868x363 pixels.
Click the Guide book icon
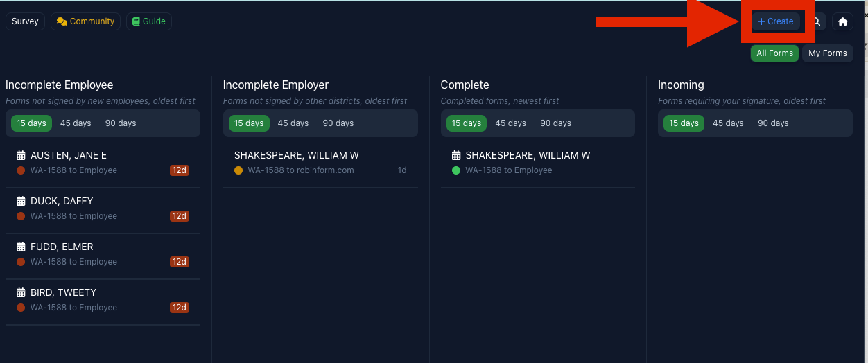coord(136,21)
